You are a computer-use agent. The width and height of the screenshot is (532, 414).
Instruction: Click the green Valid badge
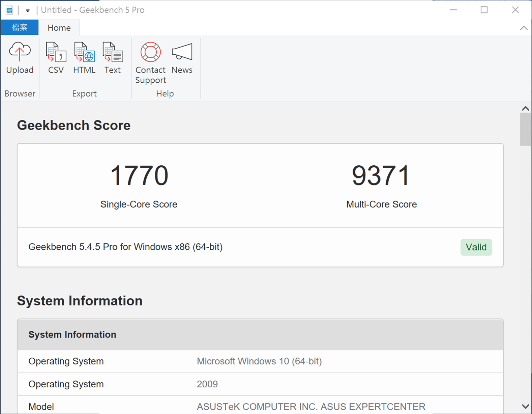pos(476,247)
